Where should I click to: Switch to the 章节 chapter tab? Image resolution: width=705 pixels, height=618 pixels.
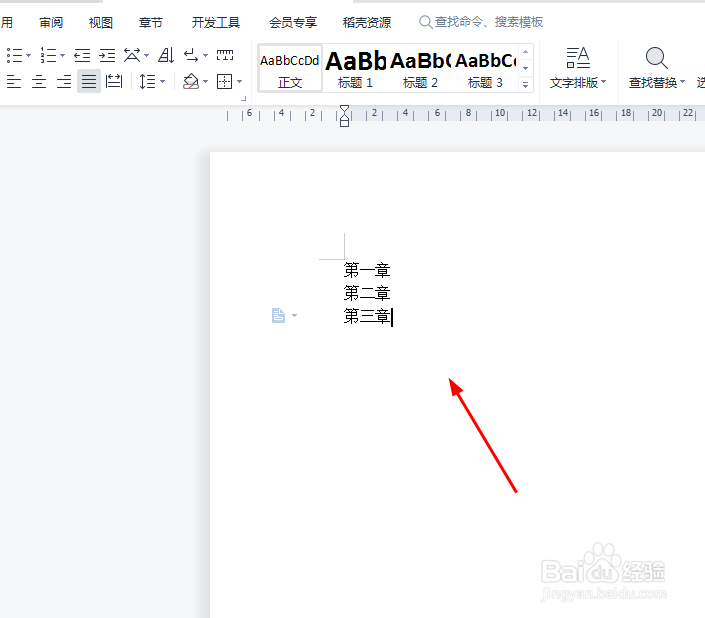(151, 22)
